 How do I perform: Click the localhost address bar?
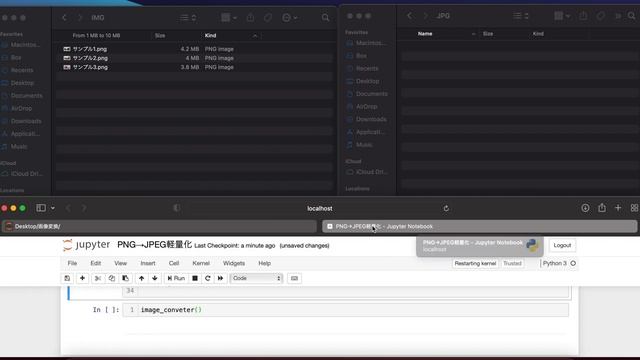click(x=320, y=208)
